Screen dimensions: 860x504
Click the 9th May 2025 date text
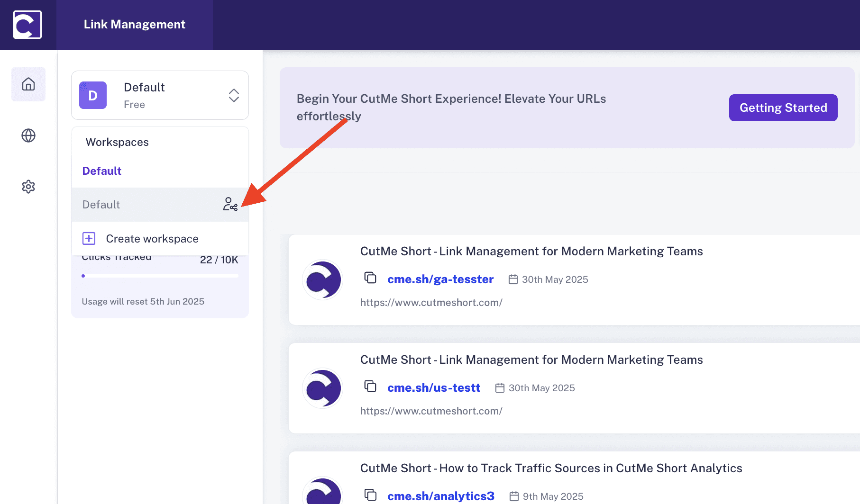[553, 496]
